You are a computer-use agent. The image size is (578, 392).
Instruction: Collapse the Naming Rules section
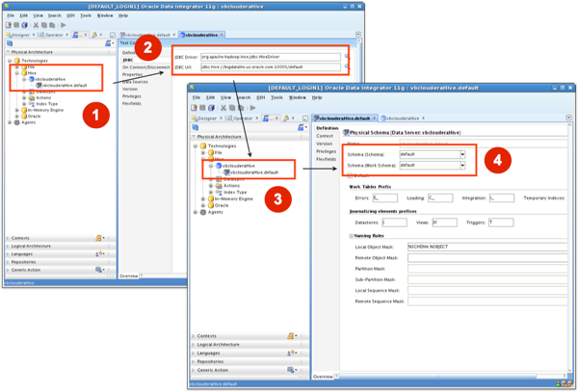tap(352, 236)
